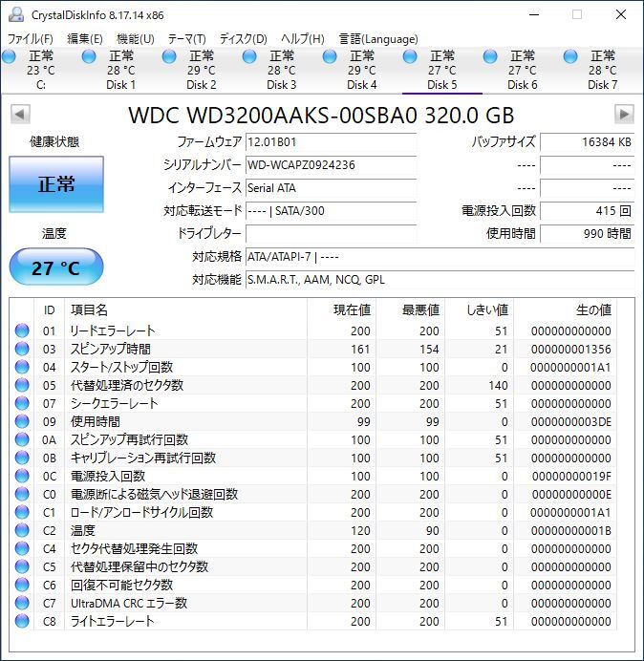The height and width of the screenshot is (661, 644).
Task: Click the 対応転送モード field SATA/300
Action: [x=331, y=210]
